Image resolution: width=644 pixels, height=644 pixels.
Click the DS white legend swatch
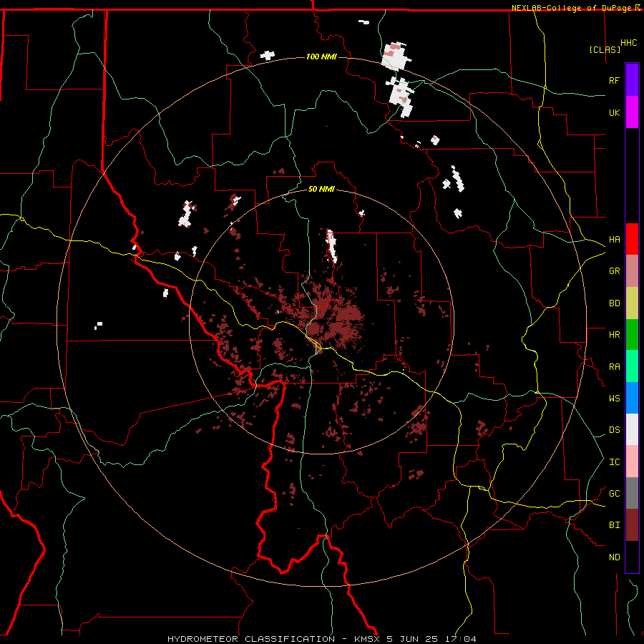pyautogui.click(x=632, y=429)
